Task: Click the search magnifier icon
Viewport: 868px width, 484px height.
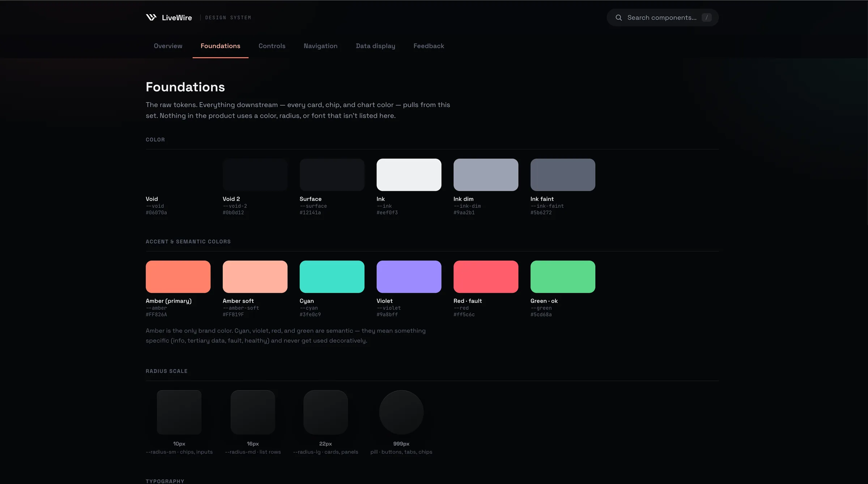Action: point(619,18)
